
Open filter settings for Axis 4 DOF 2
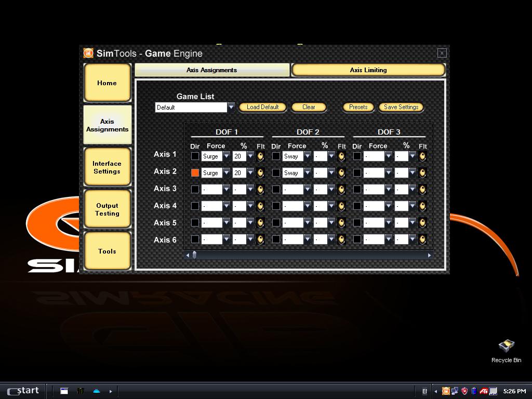341,206
